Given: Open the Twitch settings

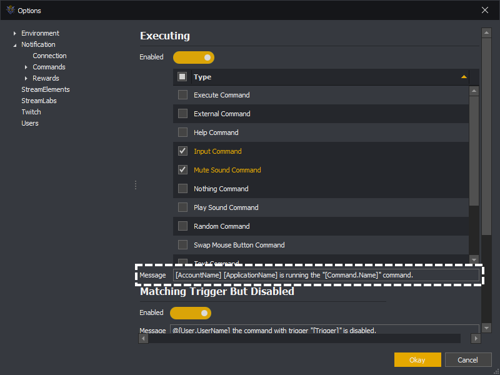Looking at the screenshot, I should (x=31, y=112).
